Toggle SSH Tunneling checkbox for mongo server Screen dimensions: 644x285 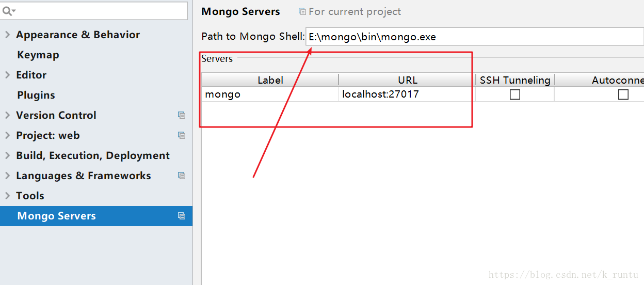[514, 94]
